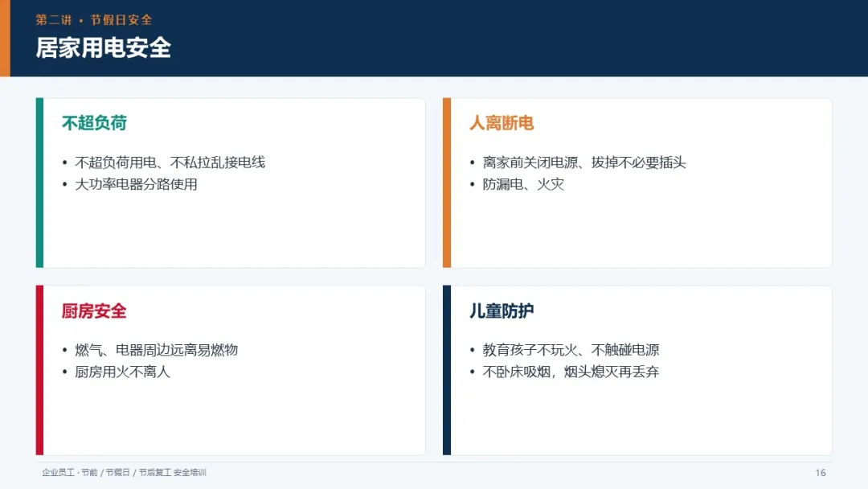Click bullet 燃气、电器周边远离易燃物

pyautogui.click(x=157, y=350)
